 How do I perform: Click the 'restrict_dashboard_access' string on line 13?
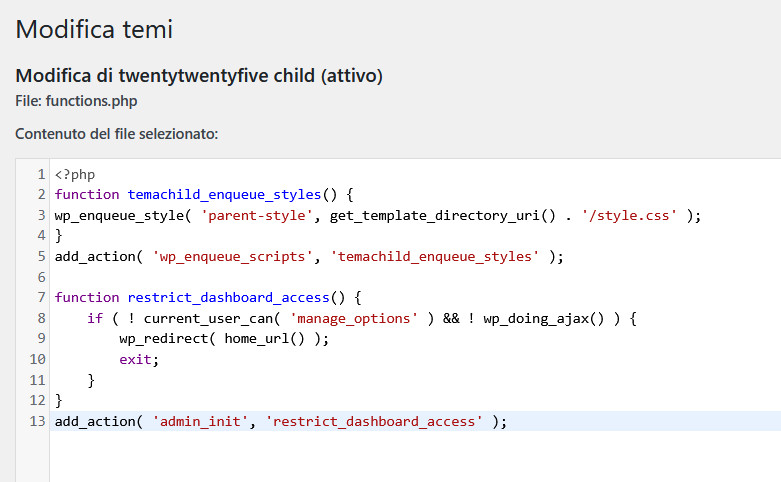tap(374, 421)
